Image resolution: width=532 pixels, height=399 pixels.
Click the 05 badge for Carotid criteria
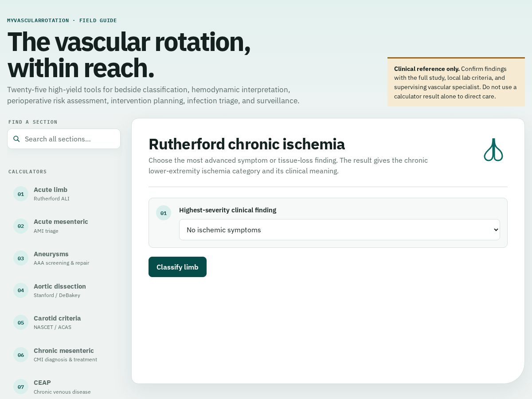point(21,322)
